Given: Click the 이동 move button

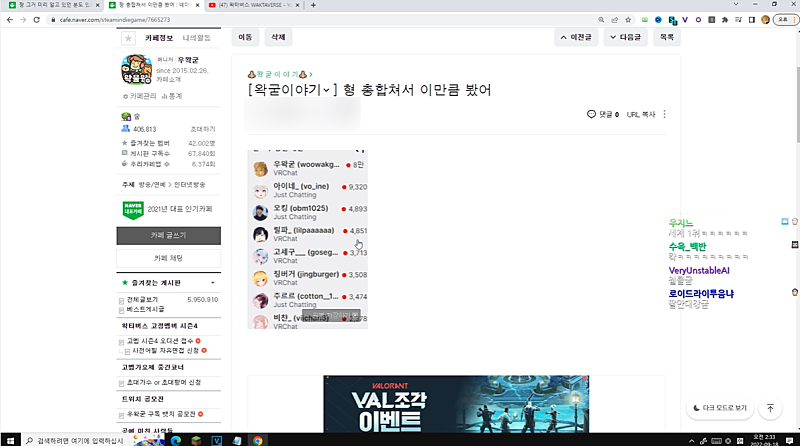Looking at the screenshot, I should tap(245, 37).
